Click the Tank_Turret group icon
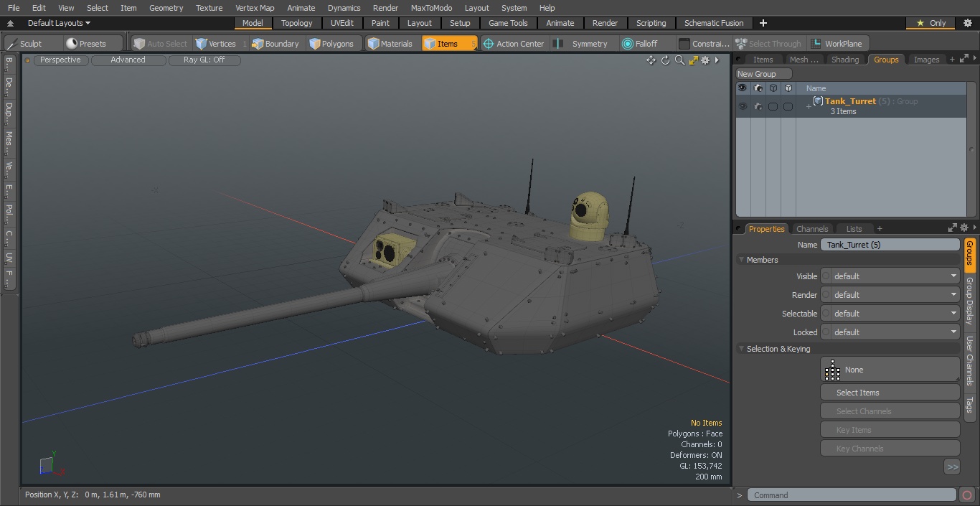 click(x=818, y=101)
